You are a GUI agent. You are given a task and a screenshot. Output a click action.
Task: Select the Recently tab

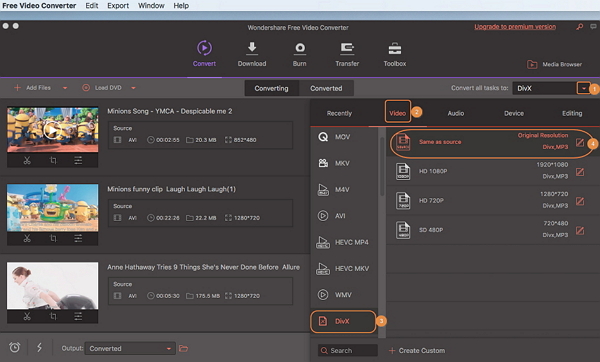tap(339, 113)
